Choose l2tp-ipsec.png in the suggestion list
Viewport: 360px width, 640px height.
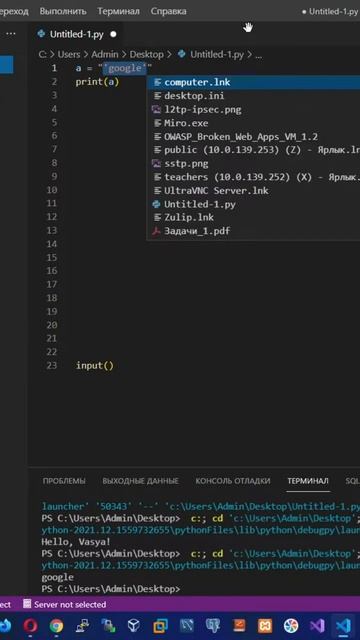[x=253, y=109]
